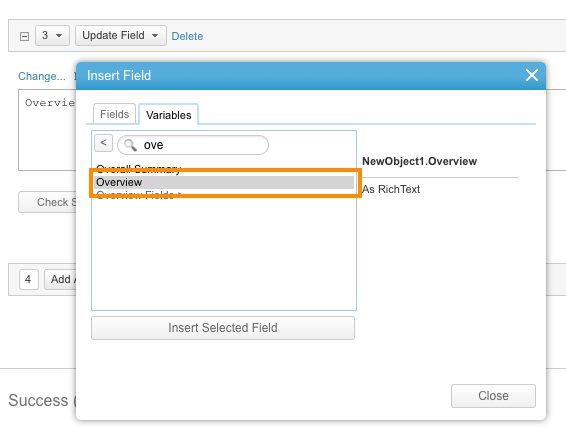
Task: Click the Delete link
Action: pos(187,36)
